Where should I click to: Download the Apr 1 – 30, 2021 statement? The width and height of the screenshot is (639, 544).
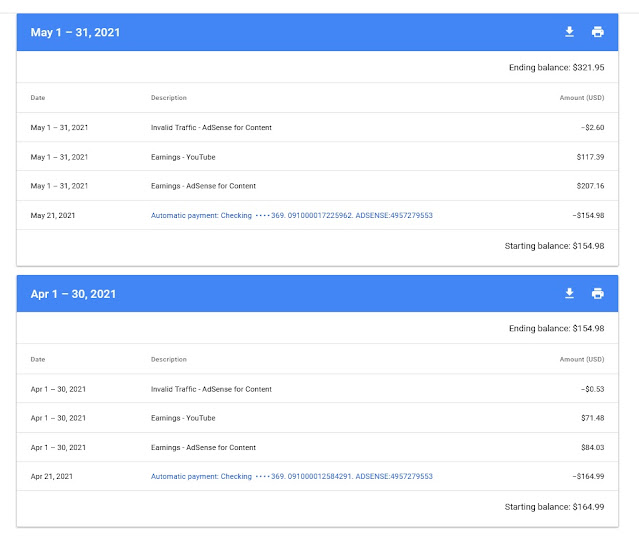569,293
